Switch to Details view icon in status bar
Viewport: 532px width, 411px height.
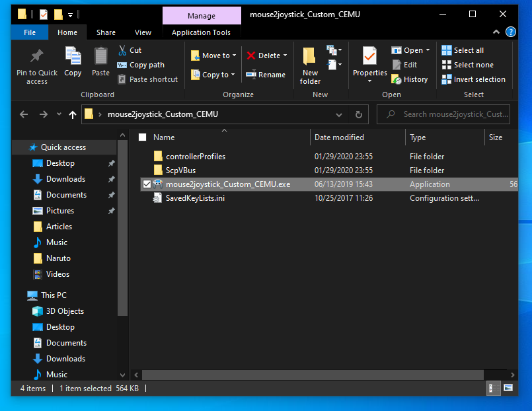[x=493, y=388]
